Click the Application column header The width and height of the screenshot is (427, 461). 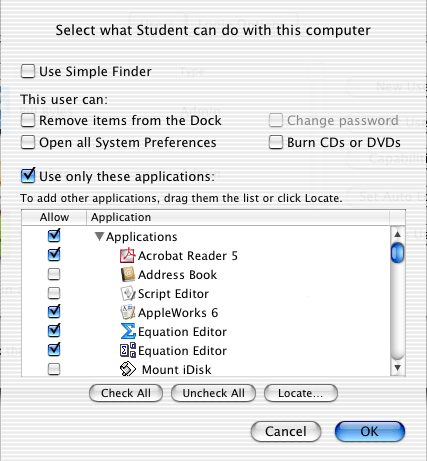click(x=238, y=217)
